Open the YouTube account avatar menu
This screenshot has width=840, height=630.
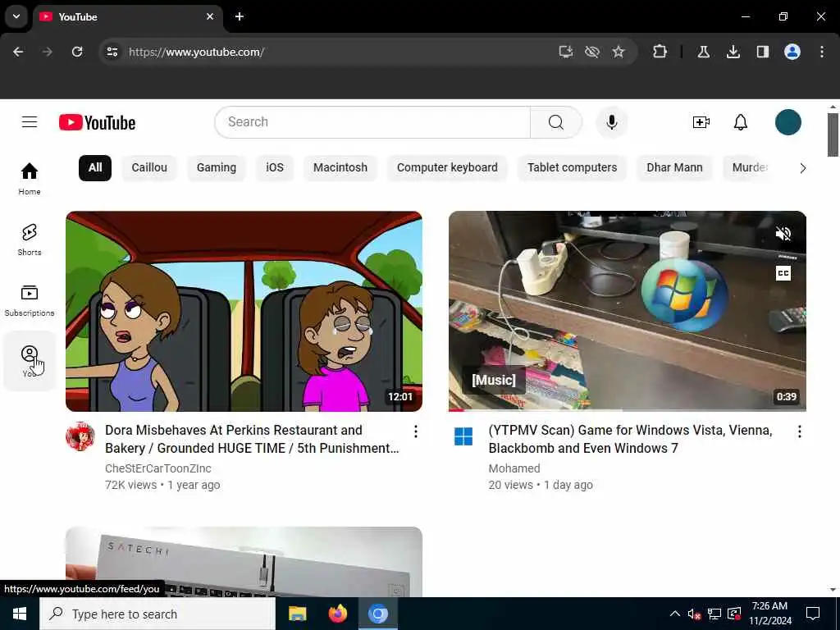click(x=788, y=122)
